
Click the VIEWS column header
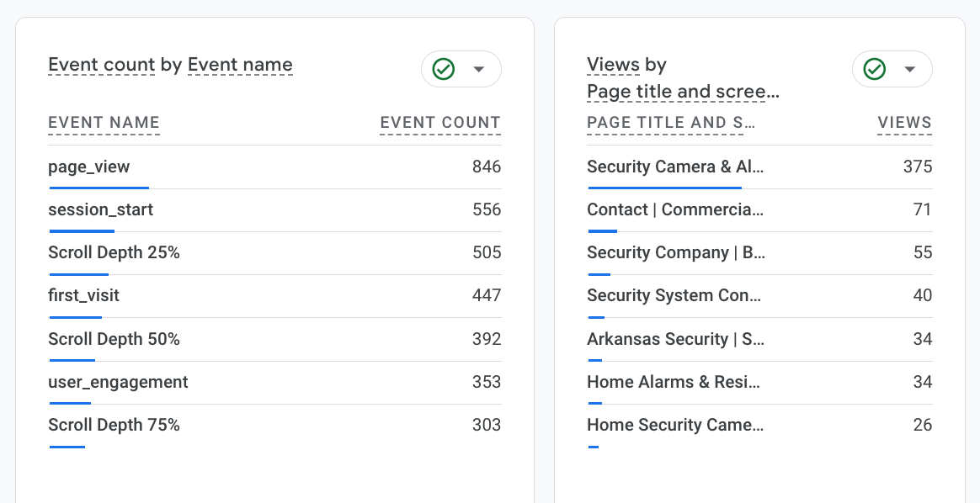(x=904, y=123)
